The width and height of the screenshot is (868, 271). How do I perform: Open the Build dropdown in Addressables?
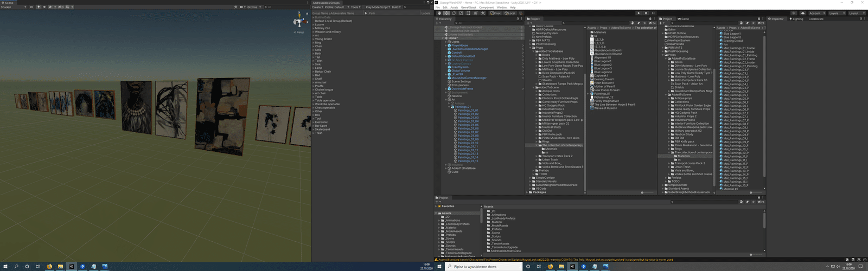click(x=396, y=7)
